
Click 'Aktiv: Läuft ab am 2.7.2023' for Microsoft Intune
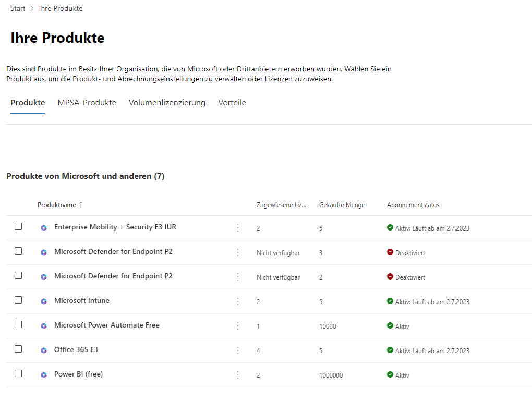click(432, 302)
